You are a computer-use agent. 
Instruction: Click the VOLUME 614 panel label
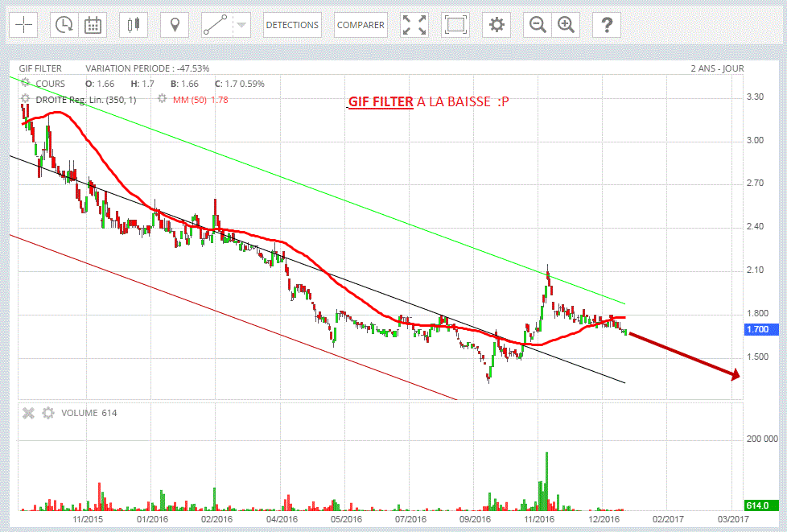tap(89, 413)
